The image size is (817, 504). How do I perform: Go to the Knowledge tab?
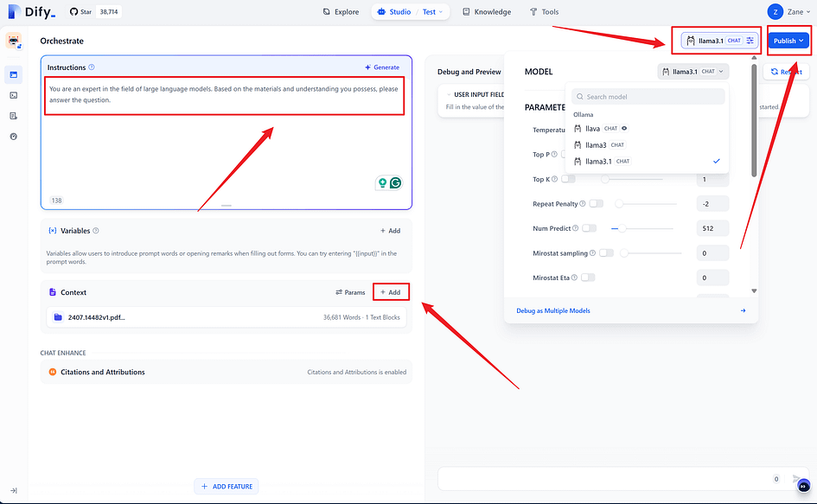[x=487, y=11]
